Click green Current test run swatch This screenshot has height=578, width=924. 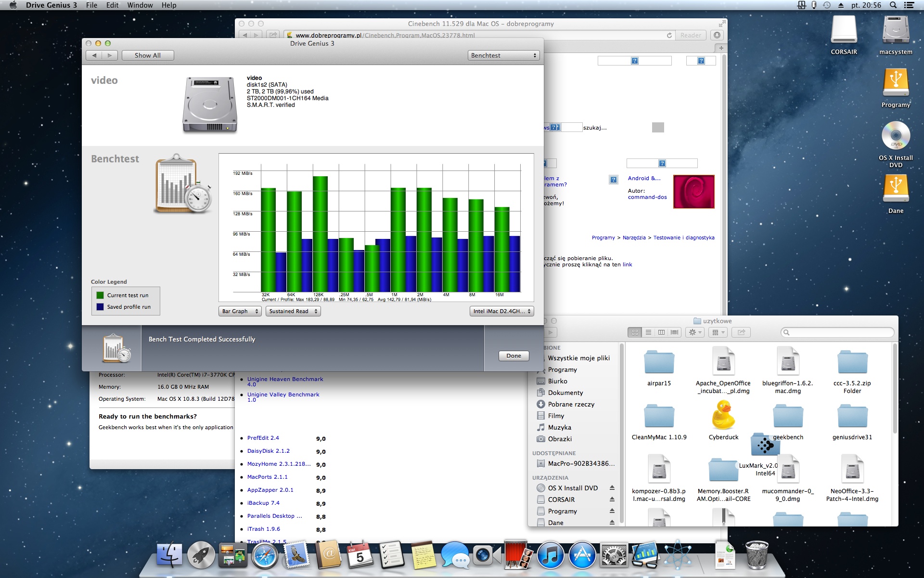(x=100, y=295)
